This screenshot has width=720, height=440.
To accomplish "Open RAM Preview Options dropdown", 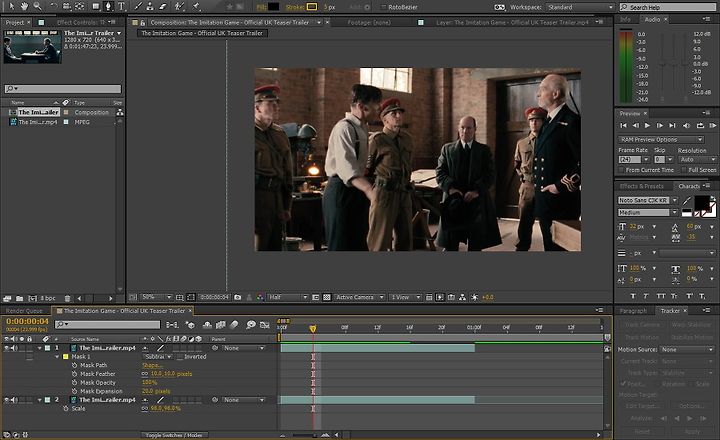I will coord(661,139).
